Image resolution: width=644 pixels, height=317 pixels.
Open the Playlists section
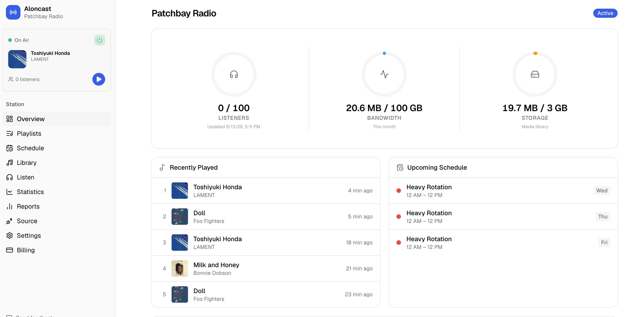pos(57,134)
